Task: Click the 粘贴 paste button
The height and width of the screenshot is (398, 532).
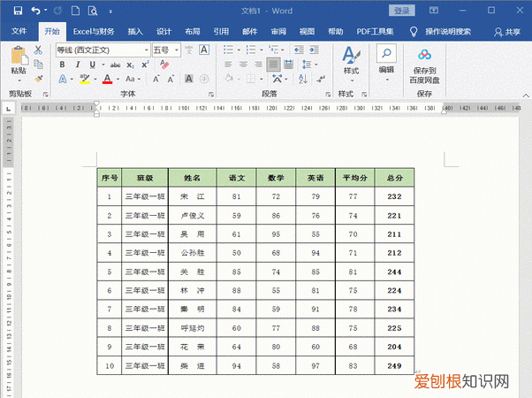Action: tap(19, 60)
